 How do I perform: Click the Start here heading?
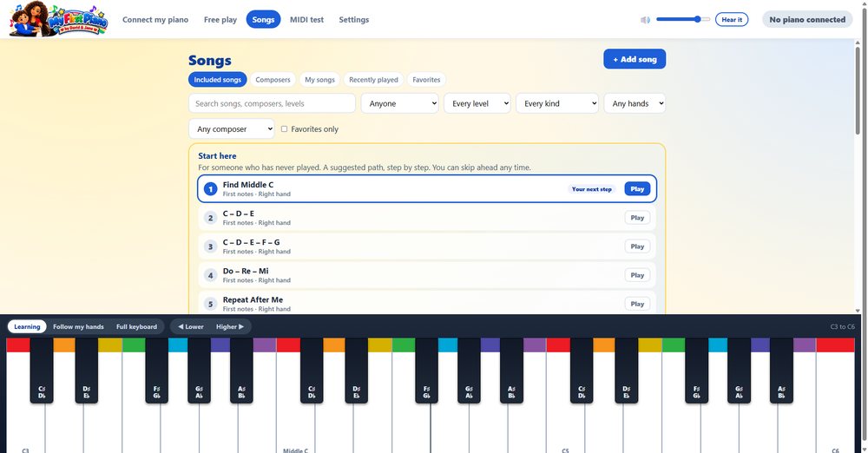pyautogui.click(x=217, y=156)
